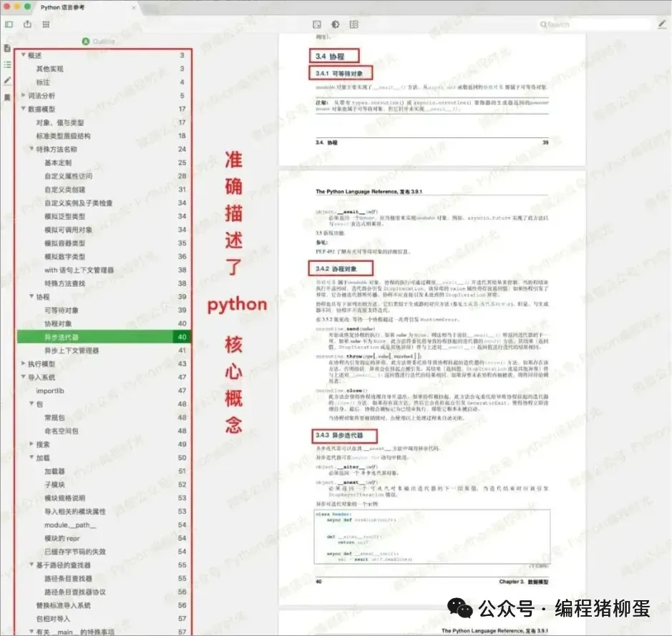Select the outline list sidebar icon
This screenshot has width=672, height=636.
pos(7,64)
